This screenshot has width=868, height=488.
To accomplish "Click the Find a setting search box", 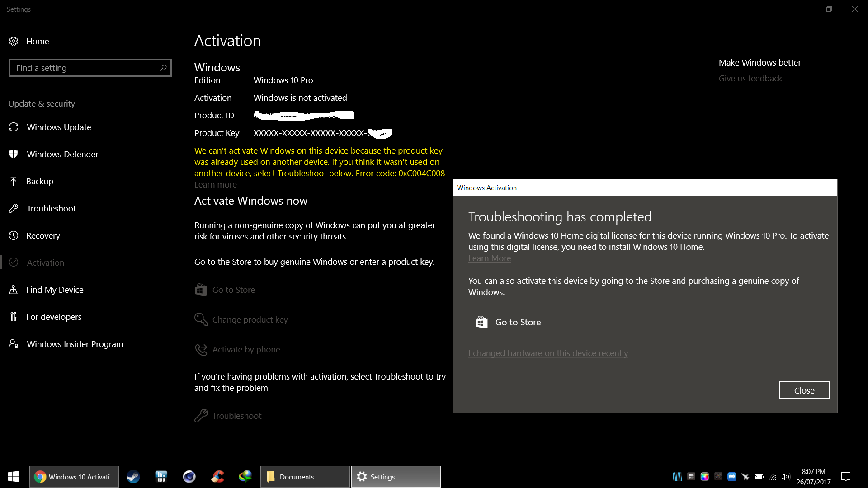I will coord(90,68).
